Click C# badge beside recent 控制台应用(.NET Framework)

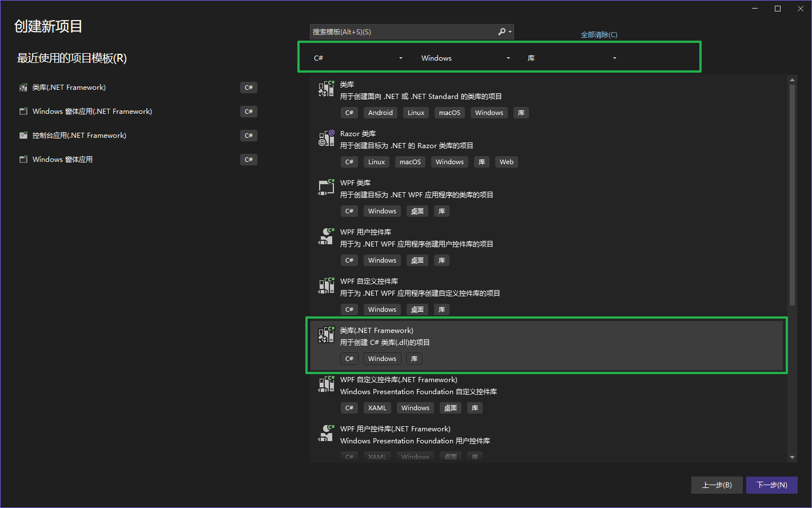coord(249,136)
